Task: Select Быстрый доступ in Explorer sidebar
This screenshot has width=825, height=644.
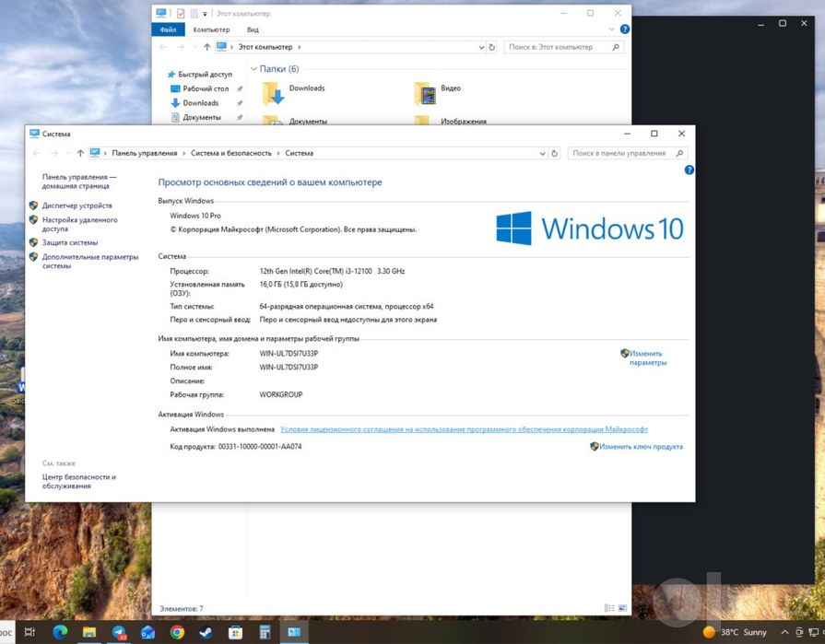Action: click(205, 75)
